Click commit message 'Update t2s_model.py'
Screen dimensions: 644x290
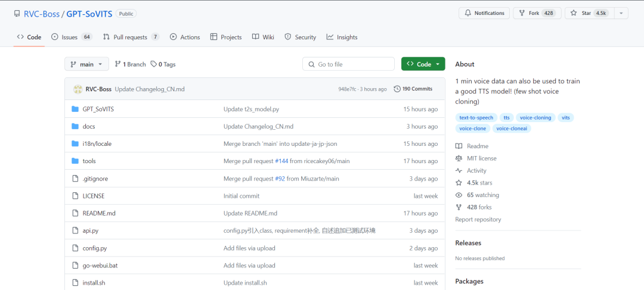pos(252,109)
